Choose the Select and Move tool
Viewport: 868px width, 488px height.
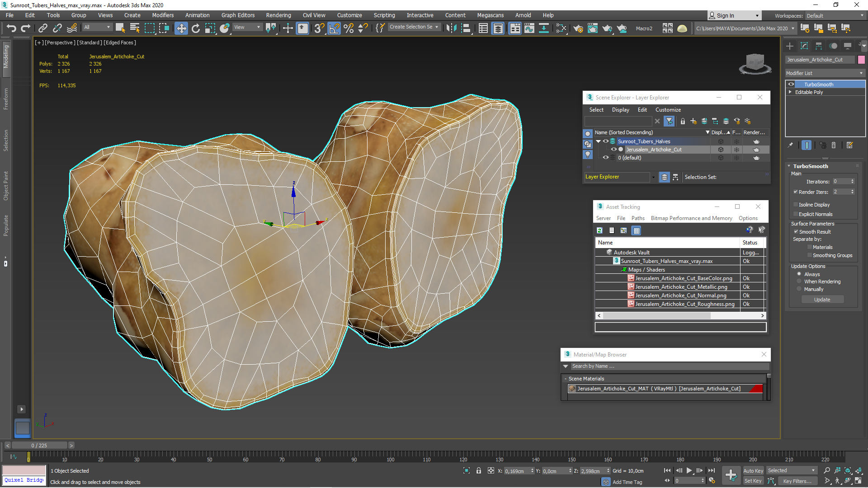pos(181,28)
